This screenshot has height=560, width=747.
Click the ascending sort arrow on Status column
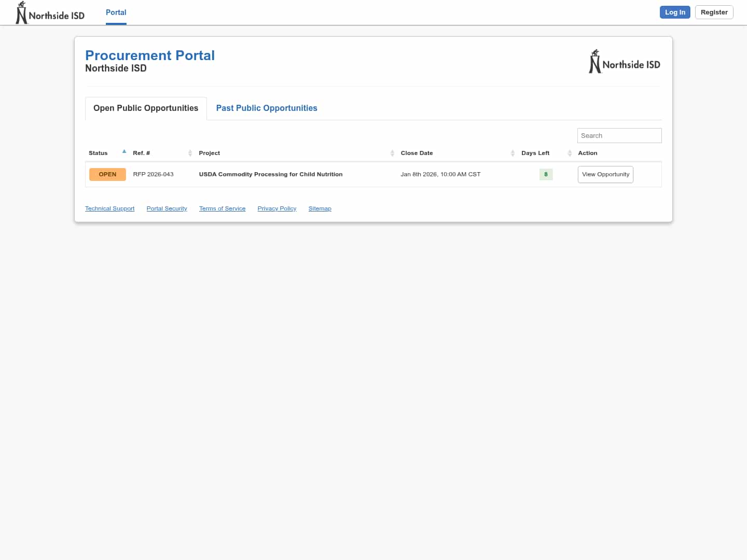[x=124, y=151]
